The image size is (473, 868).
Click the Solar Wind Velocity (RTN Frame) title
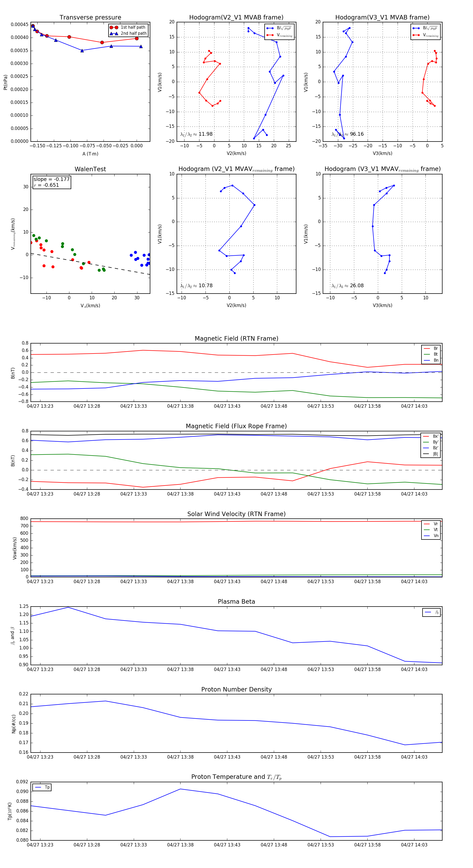(236, 514)
